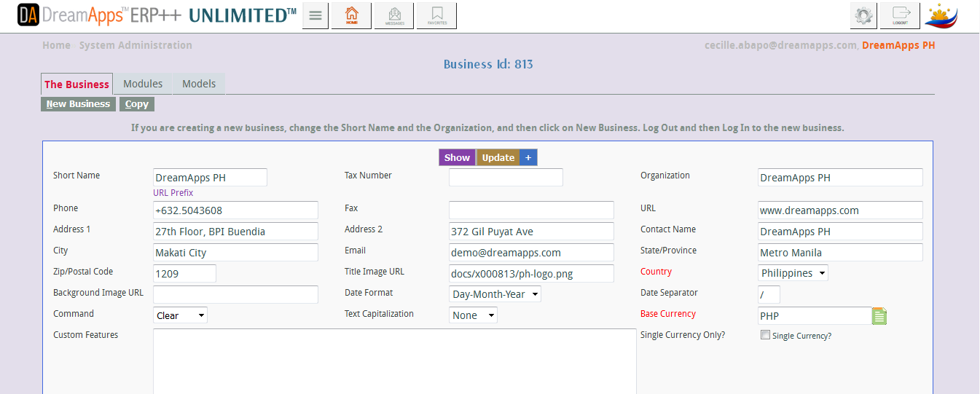Toggle the Single Currency checkbox
Image resolution: width=980 pixels, height=394 pixels.
point(765,335)
